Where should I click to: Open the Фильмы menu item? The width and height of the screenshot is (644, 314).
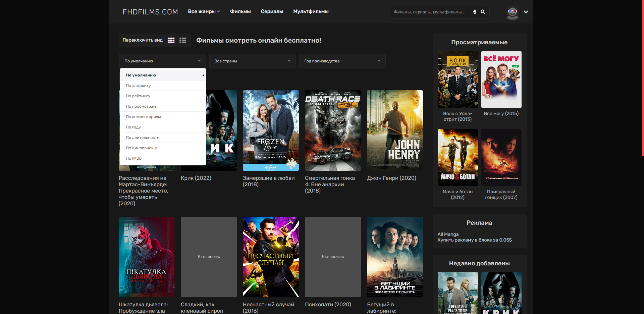240,11
